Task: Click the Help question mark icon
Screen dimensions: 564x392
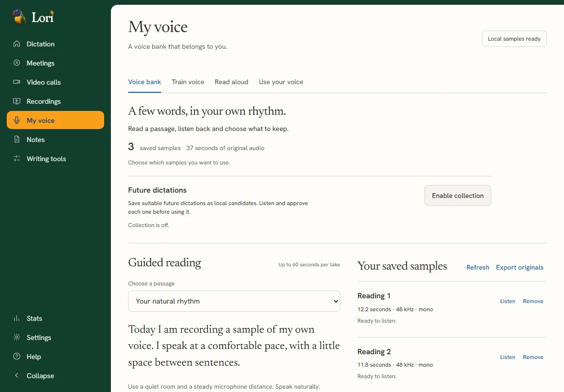Action: pos(17,357)
